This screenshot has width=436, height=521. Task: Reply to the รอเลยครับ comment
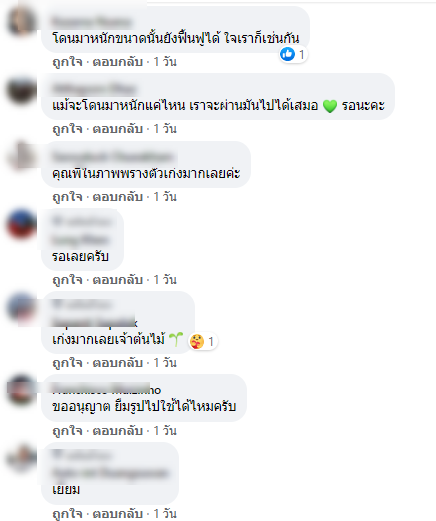pos(117,279)
